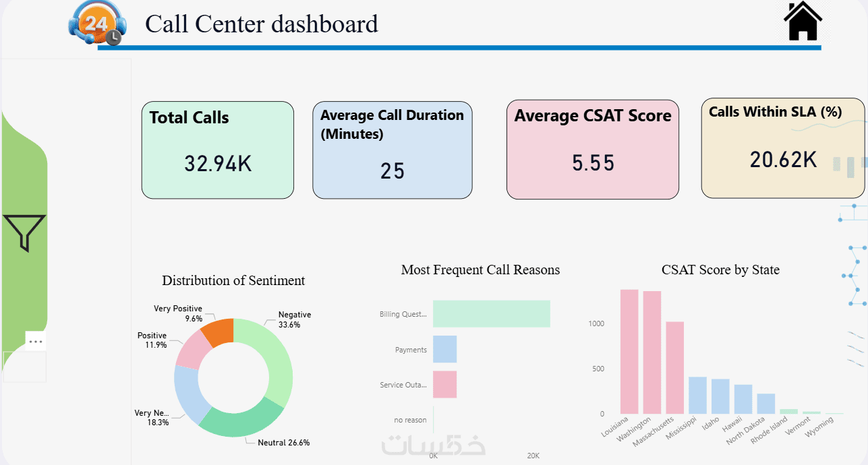The width and height of the screenshot is (868, 465).
Task: Click the Home icon
Action: pyautogui.click(x=803, y=22)
